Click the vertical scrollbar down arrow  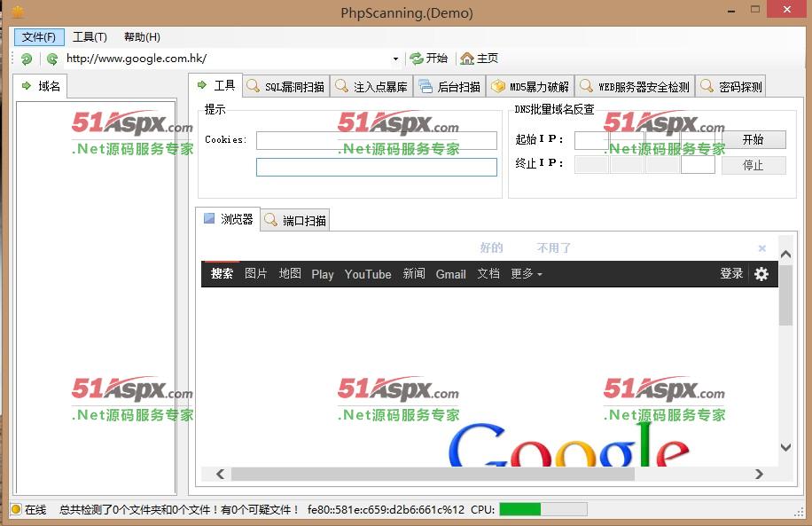click(x=785, y=447)
